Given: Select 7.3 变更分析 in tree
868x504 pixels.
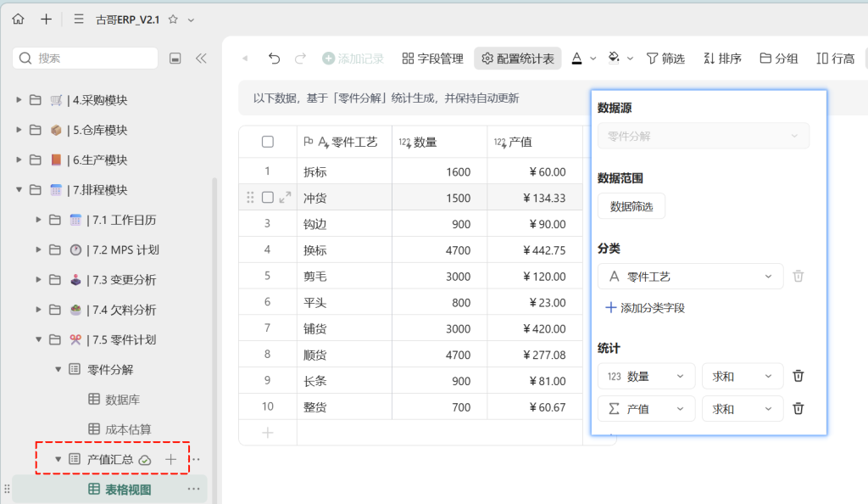Looking at the screenshot, I should (124, 280).
